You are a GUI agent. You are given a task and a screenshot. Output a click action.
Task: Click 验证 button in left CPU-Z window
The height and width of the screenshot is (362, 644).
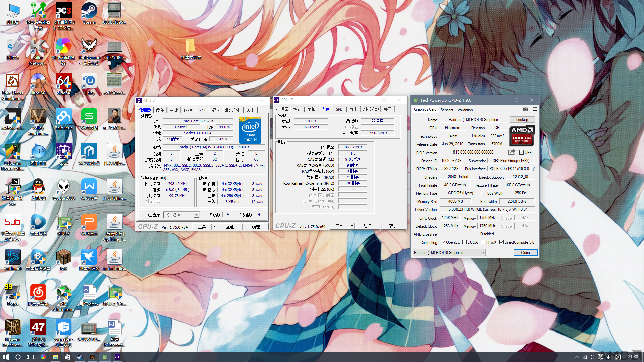tap(230, 227)
